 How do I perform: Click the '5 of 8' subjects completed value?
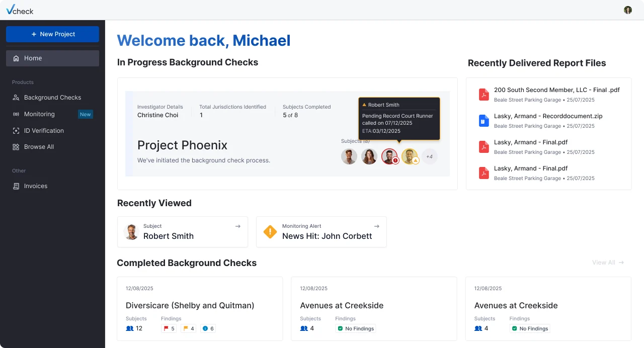click(x=290, y=115)
